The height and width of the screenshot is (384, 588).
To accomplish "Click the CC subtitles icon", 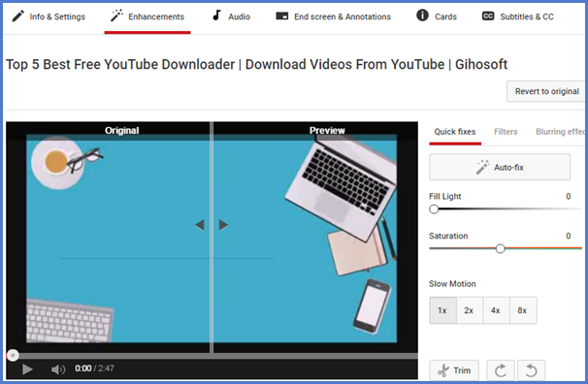I will [488, 16].
